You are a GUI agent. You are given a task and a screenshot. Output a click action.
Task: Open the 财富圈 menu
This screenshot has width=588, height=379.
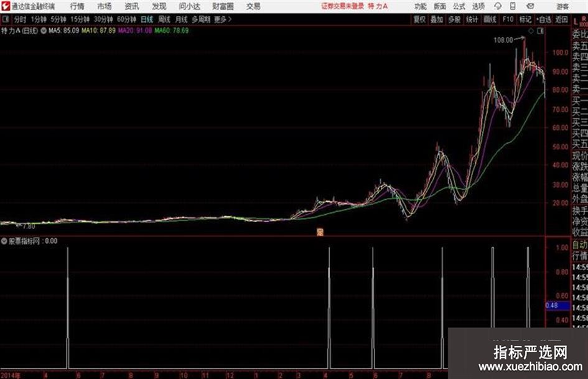click(x=223, y=6)
